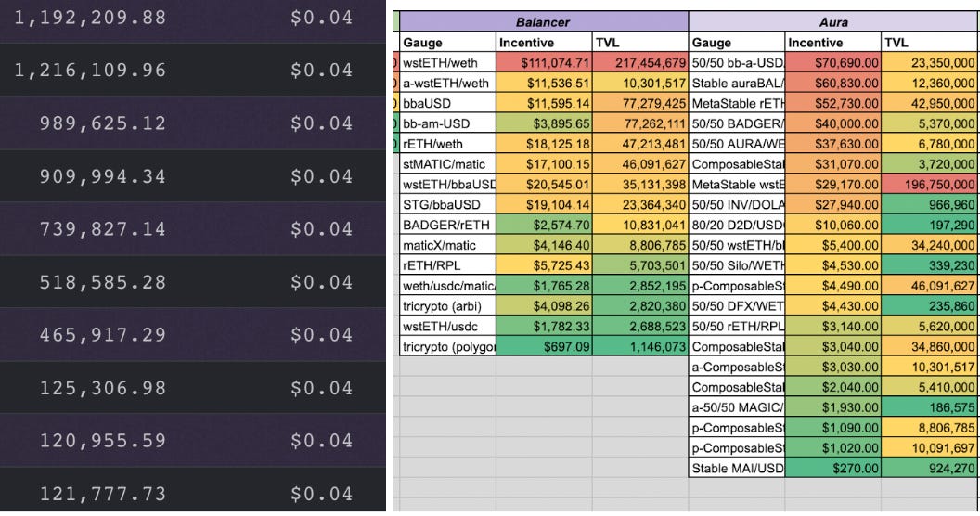
Task: Select the 47,213,481 TVL cell
Action: click(x=640, y=144)
